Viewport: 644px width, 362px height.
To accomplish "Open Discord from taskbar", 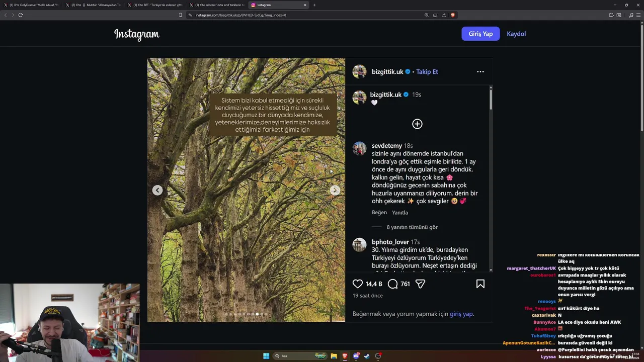I will coord(356,356).
